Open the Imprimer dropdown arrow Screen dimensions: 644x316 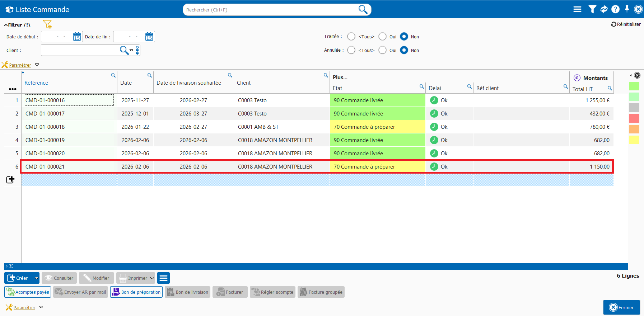click(152, 278)
